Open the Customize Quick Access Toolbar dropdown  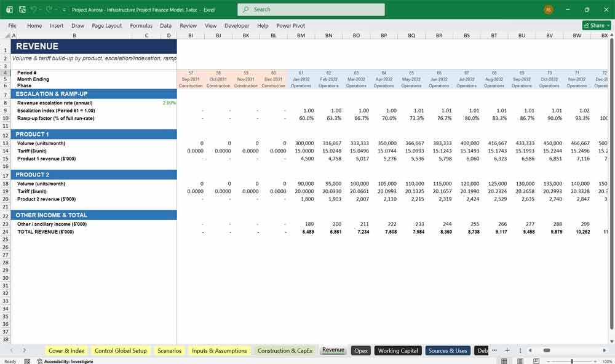(x=64, y=9)
